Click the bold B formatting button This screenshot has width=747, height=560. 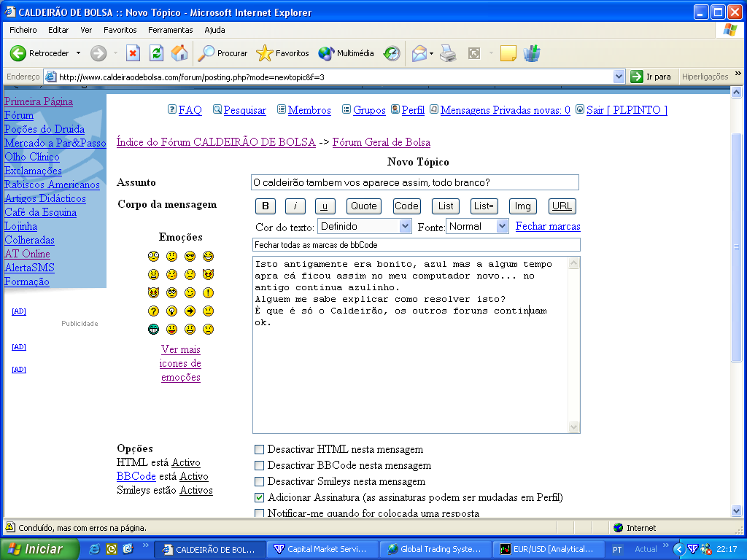[x=266, y=206]
